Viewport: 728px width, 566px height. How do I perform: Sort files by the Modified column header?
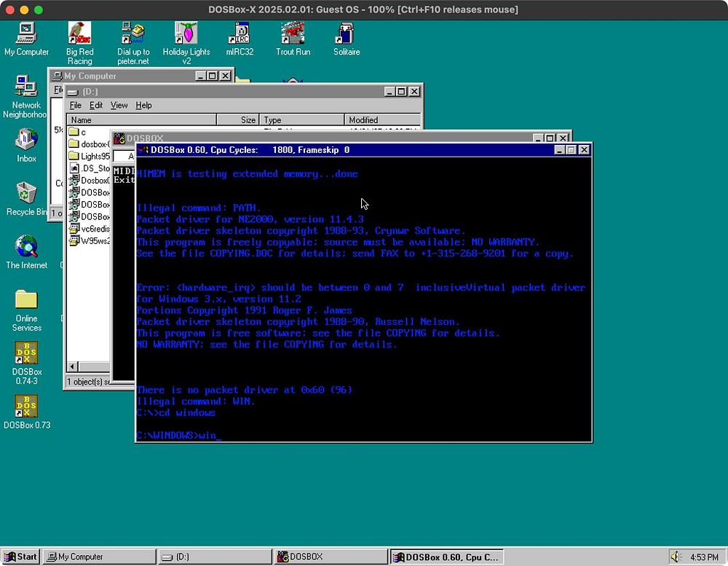pos(379,120)
